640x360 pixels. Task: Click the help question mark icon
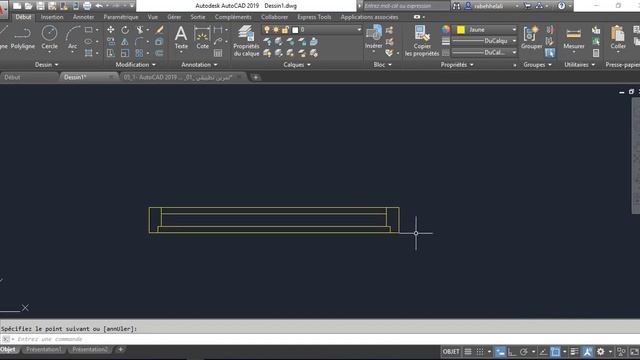[x=562, y=6]
